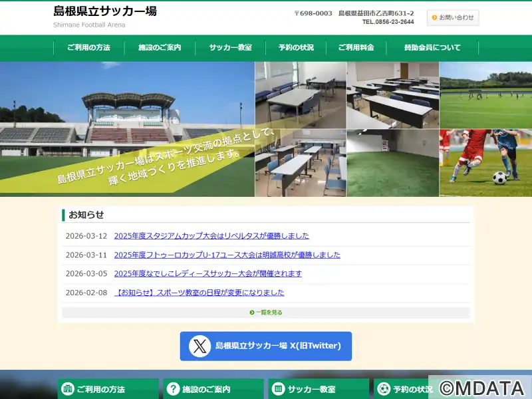
Task: Click the soccer players kicking ball photo
Action: pyautogui.click(x=485, y=163)
